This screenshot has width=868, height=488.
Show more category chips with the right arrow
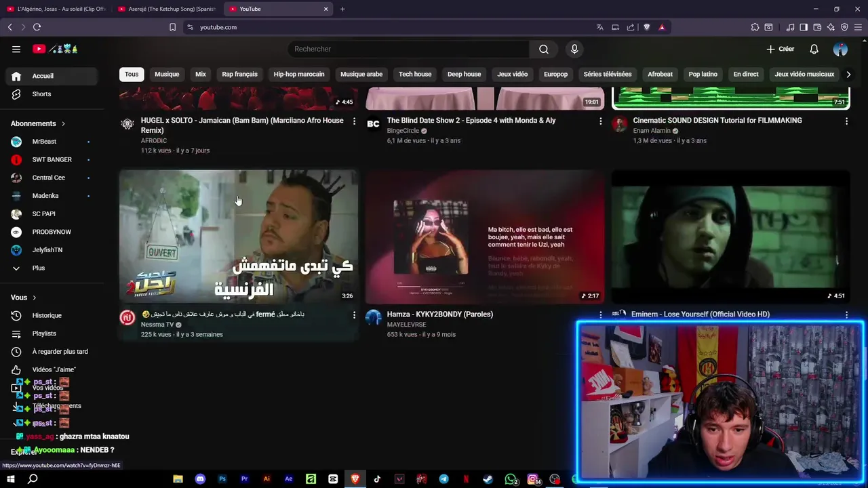point(848,75)
